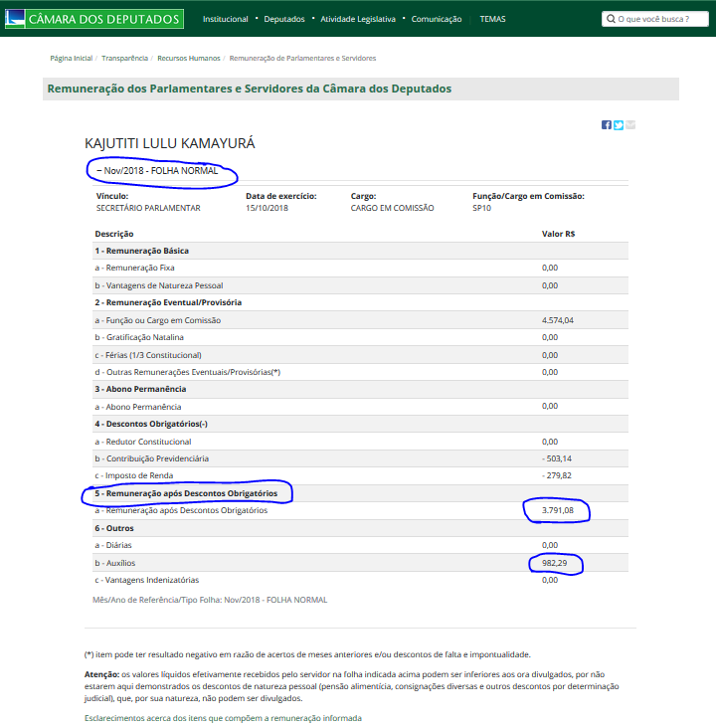Image resolution: width=716 pixels, height=728 pixels.
Task: Open Recursos Humanos breadcrumb link
Action: click(x=191, y=59)
